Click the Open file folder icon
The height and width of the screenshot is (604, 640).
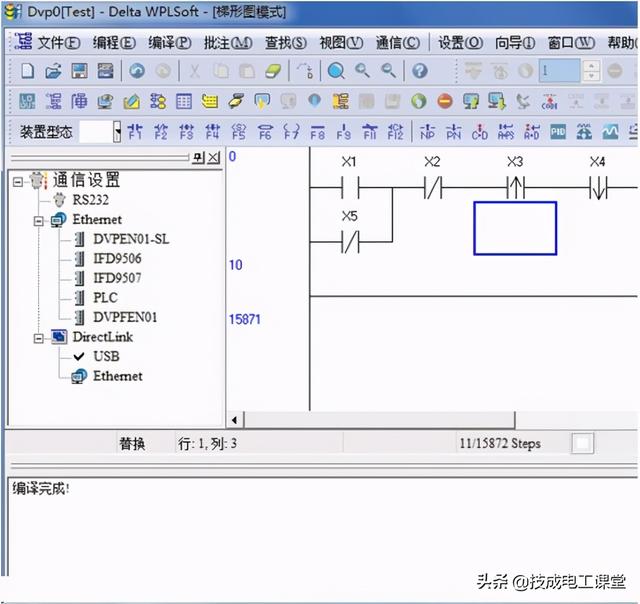click(x=53, y=71)
